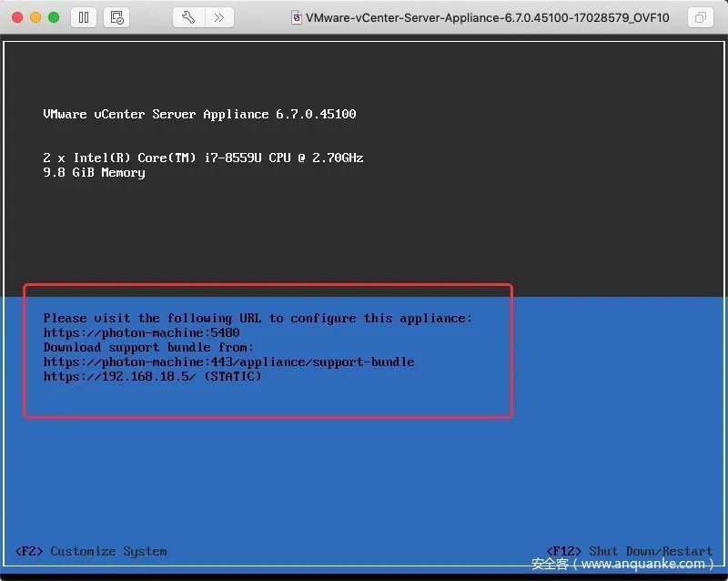Screen dimensions: 728x581
Task: Enter full screen with green button
Action: [x=54, y=17]
